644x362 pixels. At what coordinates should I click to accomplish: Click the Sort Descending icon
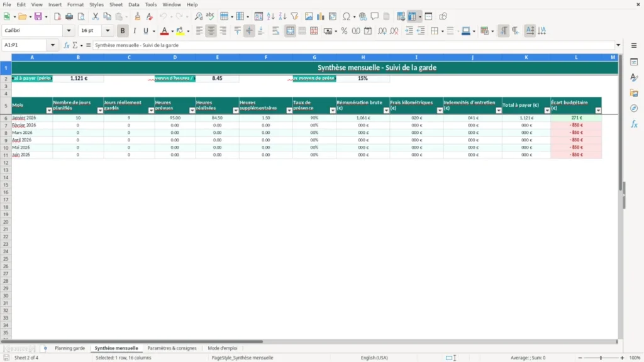click(282, 16)
